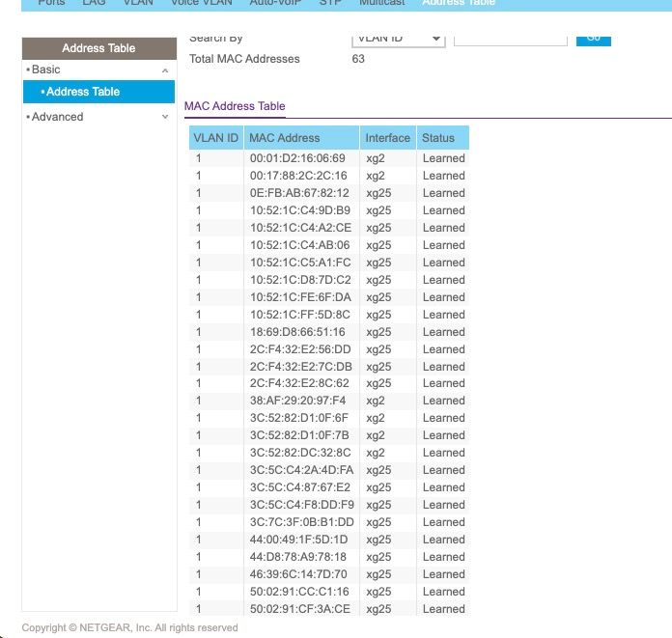Select MAC address 10:52:1C:C4:A2:CE

(300, 228)
